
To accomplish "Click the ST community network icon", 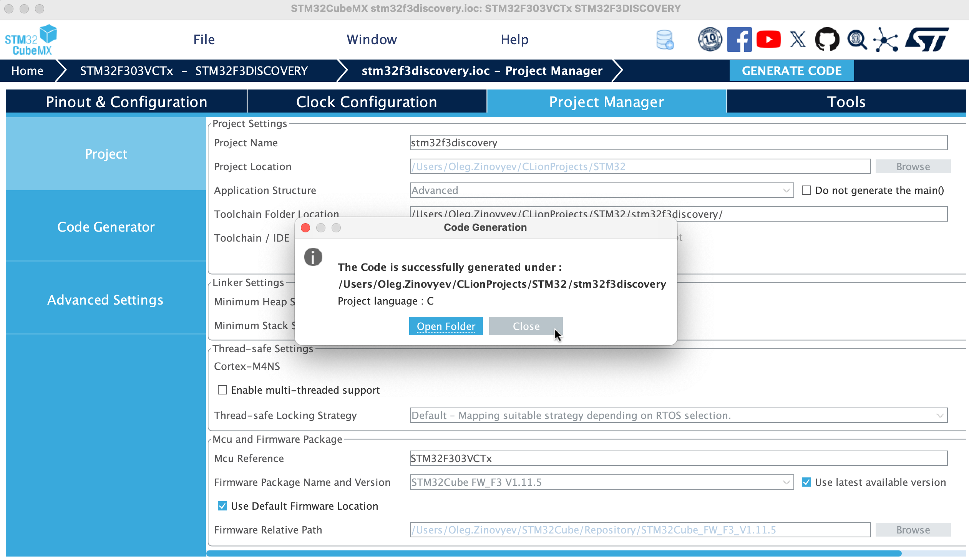I will 886,40.
